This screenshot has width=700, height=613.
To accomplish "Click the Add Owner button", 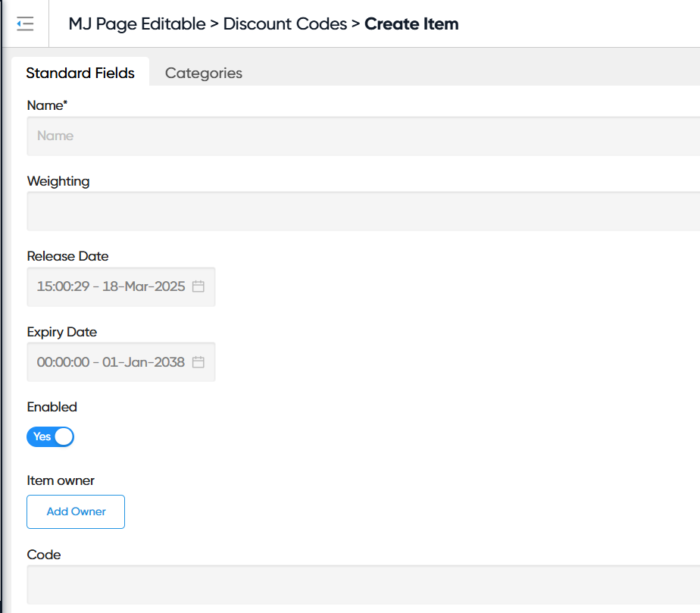I will tap(76, 511).
